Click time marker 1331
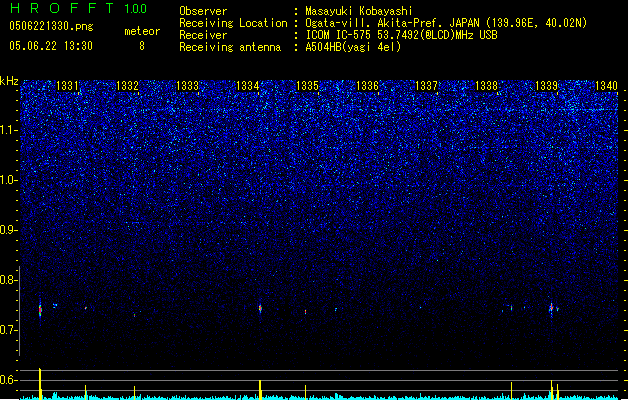This screenshot has height=400, width=629. [67, 85]
